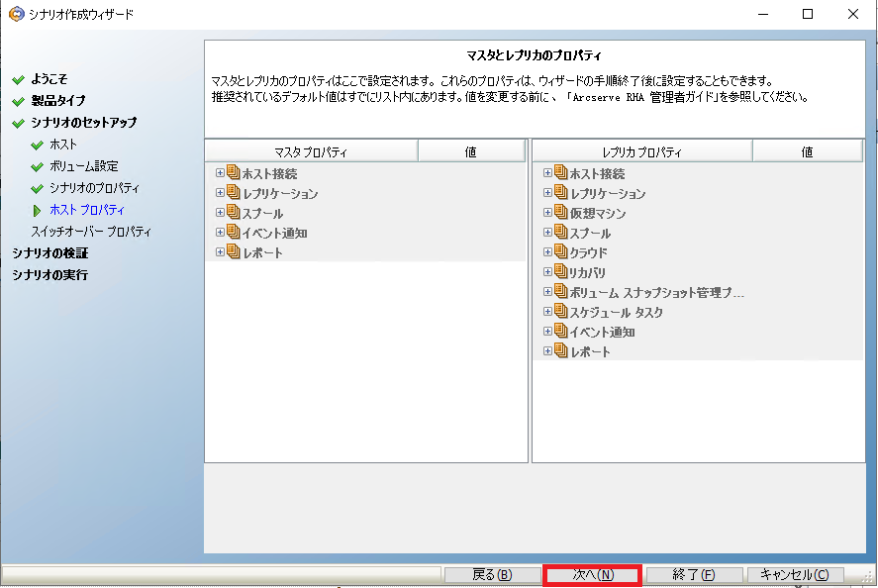Click folder icon next to master ホスト接続
This screenshot has height=588, width=878.
[233, 172]
